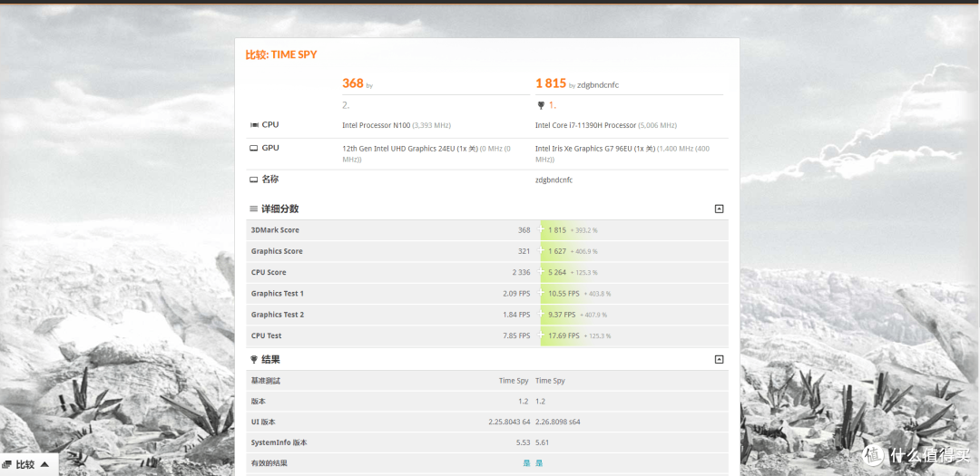Click the 10.55 FPS value
This screenshot has height=476, width=980.
[x=563, y=294]
